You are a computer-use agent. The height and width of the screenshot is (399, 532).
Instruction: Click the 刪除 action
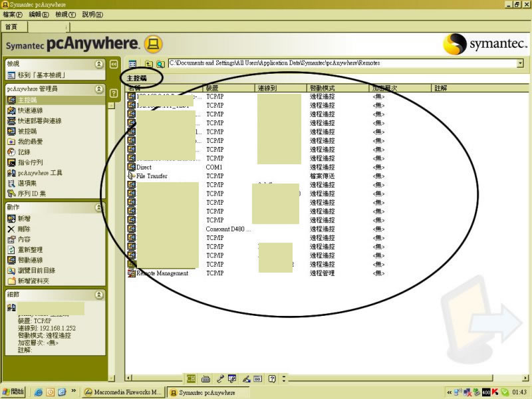pyautogui.click(x=19, y=229)
